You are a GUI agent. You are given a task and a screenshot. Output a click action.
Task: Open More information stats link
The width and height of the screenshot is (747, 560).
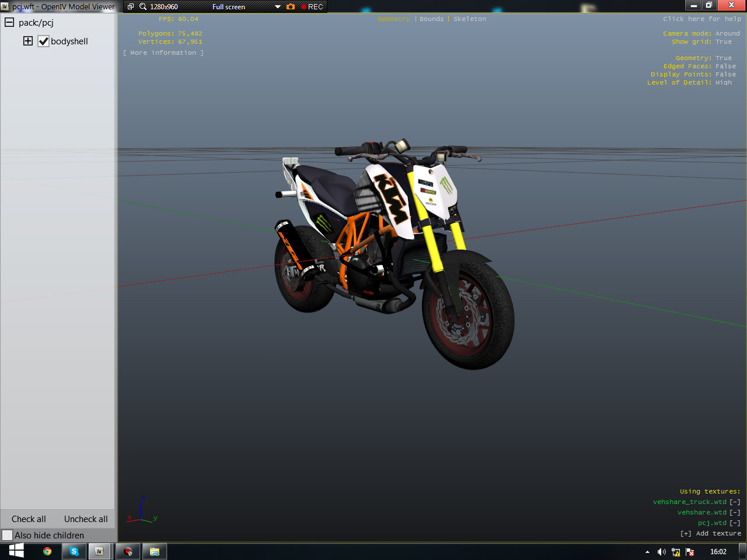tap(163, 53)
